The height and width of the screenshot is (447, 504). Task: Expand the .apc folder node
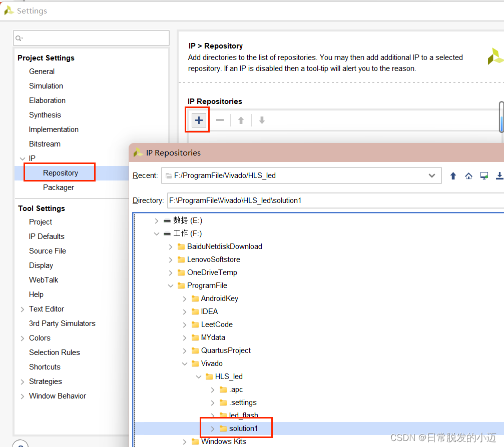point(213,389)
